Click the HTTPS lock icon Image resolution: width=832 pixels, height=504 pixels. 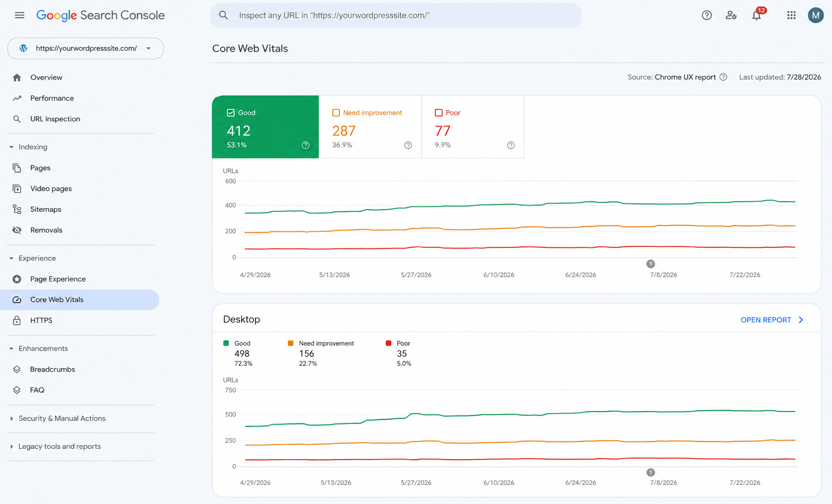pos(17,320)
